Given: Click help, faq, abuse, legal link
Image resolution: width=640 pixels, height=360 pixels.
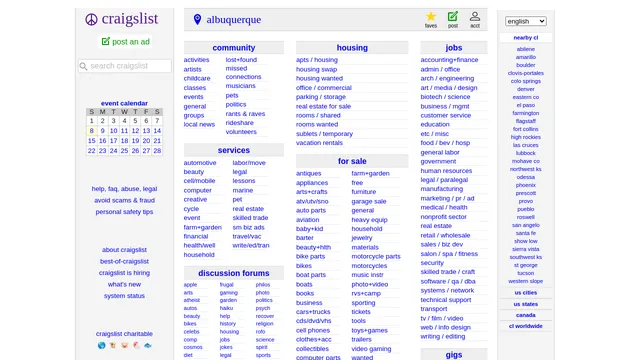Looking at the screenshot, I should (x=124, y=189).
